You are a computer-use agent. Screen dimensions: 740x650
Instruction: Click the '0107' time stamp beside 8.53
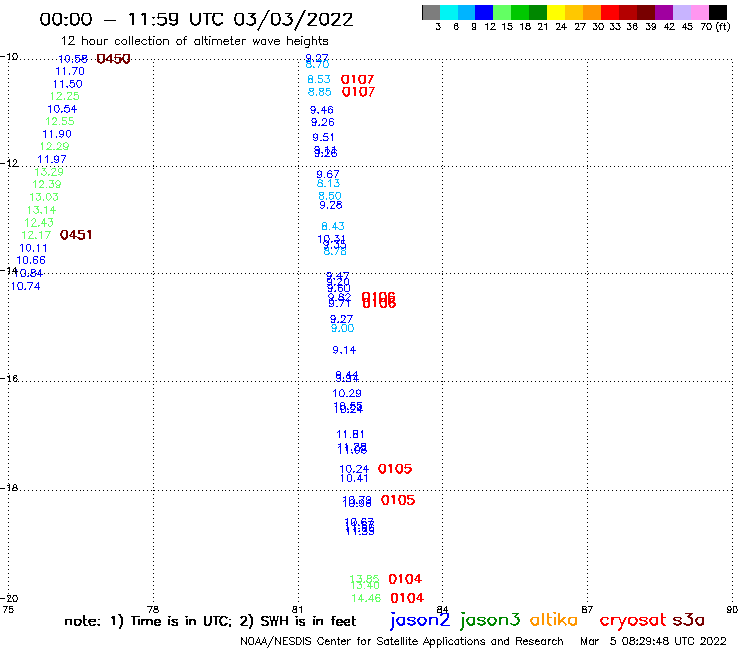coord(357,79)
